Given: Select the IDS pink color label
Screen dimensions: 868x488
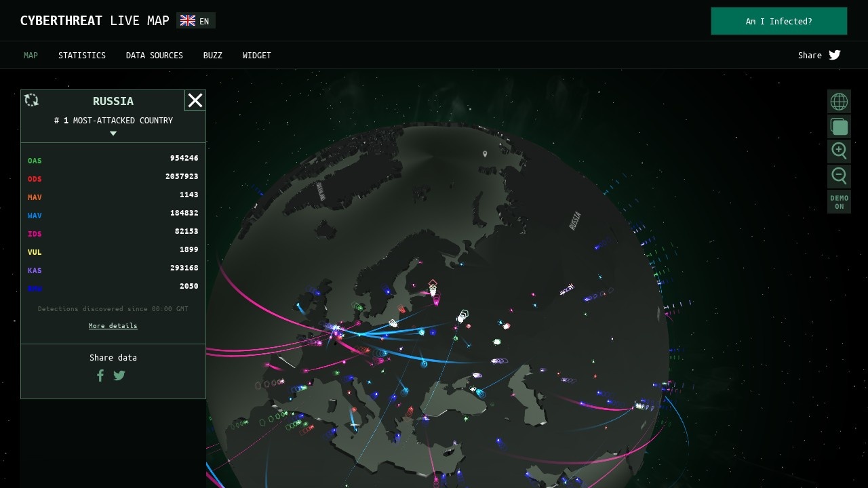Looking at the screenshot, I should tap(35, 234).
